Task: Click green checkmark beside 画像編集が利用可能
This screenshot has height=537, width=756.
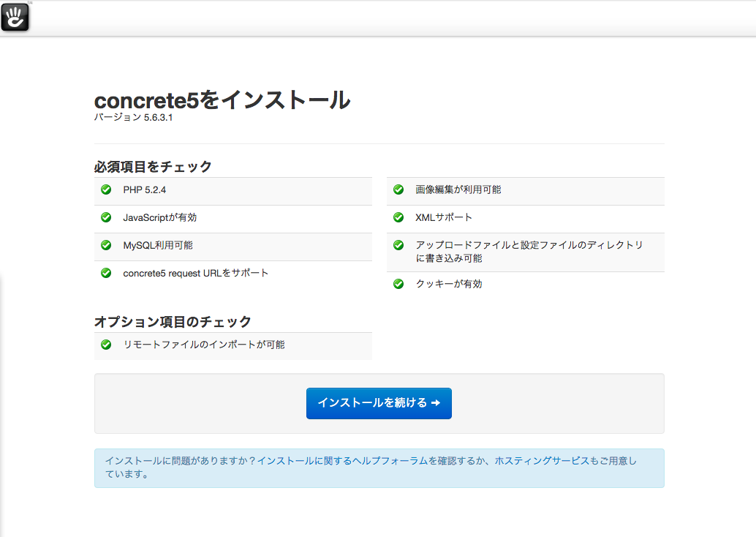Action: (x=398, y=189)
